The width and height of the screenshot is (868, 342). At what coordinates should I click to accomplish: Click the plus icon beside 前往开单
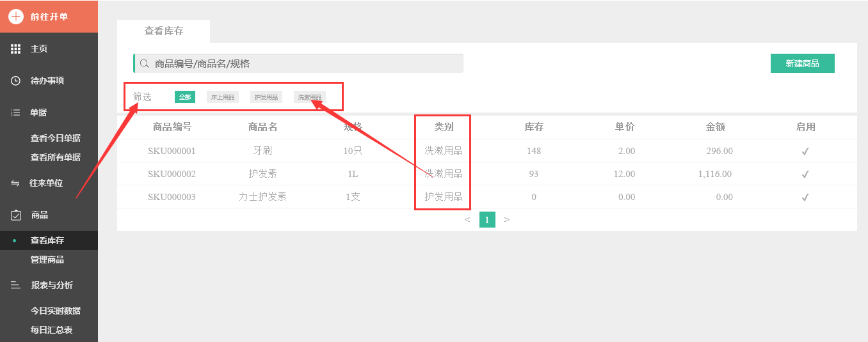16,17
